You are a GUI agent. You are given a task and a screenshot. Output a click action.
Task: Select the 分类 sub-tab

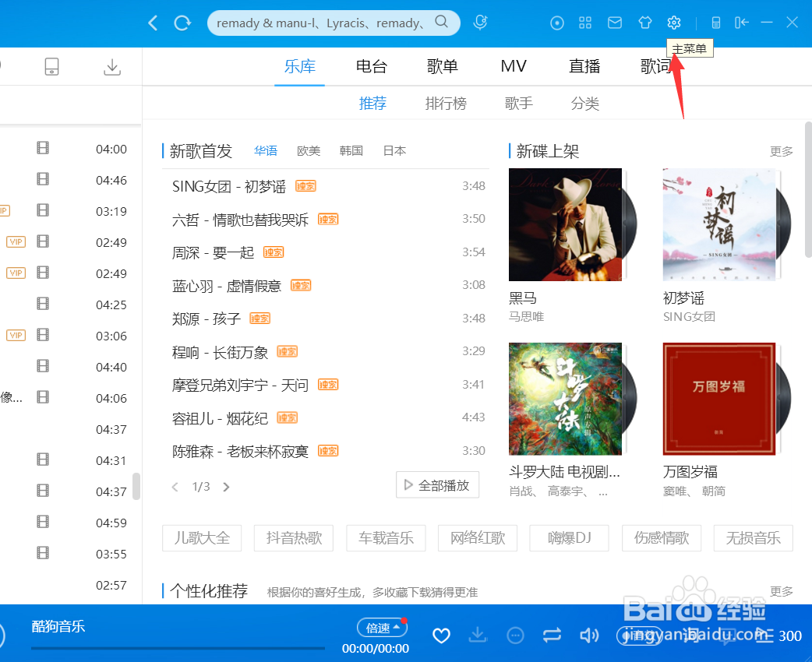click(585, 104)
